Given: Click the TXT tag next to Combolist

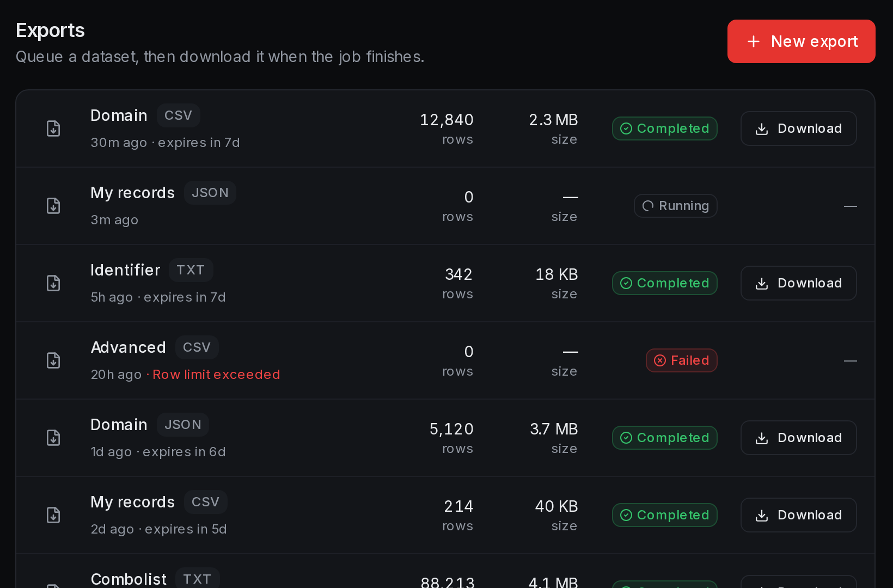Looking at the screenshot, I should click(x=197, y=579).
